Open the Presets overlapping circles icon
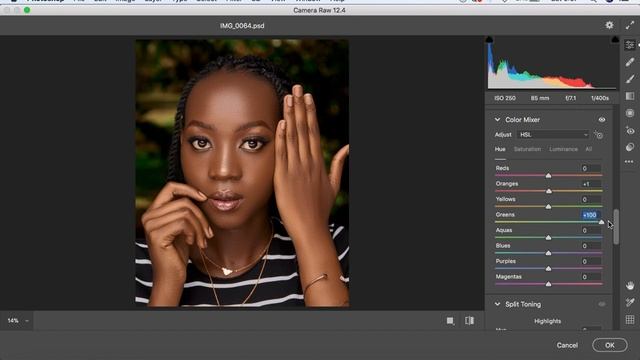This screenshot has height=360, width=640. [x=630, y=147]
